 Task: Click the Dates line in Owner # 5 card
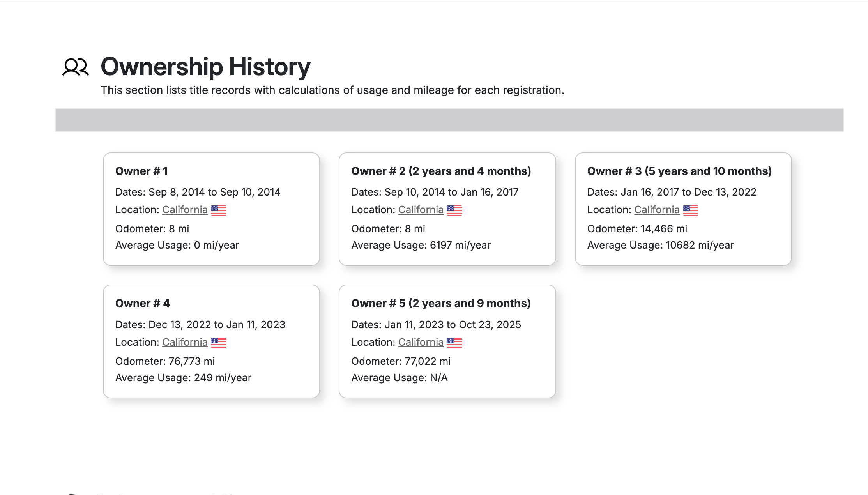point(436,324)
